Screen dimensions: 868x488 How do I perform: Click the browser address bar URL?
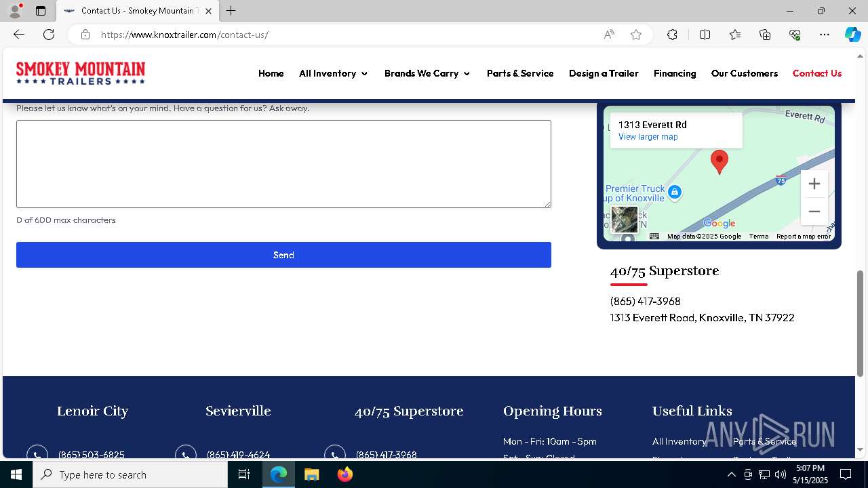184,35
